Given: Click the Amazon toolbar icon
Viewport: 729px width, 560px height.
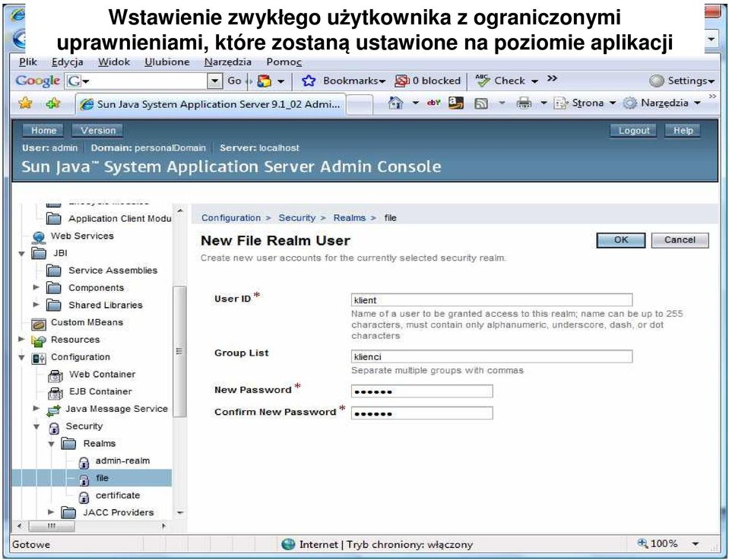Looking at the screenshot, I should click(x=455, y=103).
